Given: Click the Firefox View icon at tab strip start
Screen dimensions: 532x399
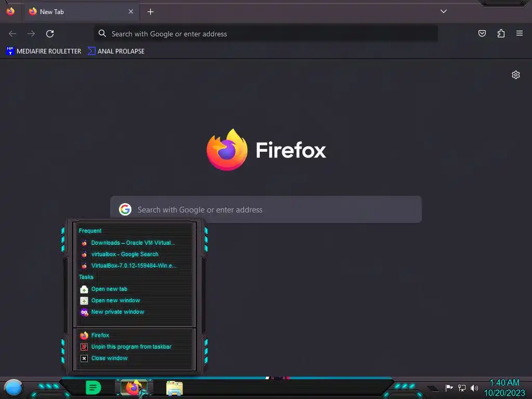Looking at the screenshot, I should [x=10, y=11].
